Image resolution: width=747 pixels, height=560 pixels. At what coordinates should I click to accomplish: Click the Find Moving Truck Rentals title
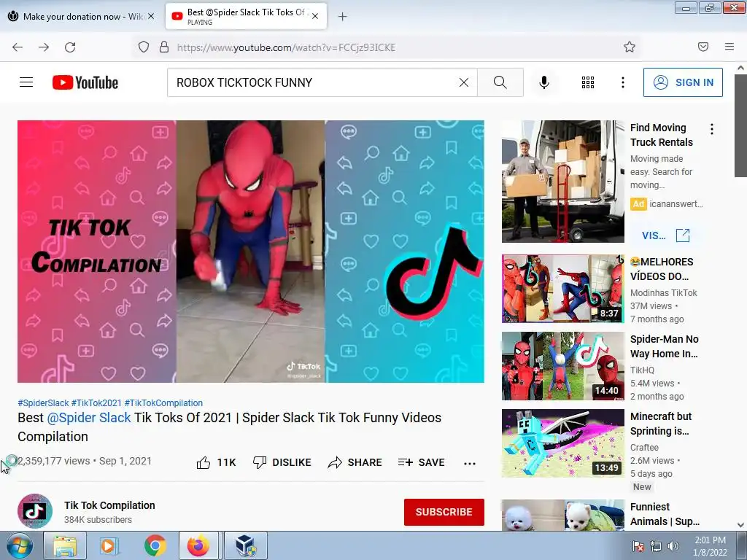(x=661, y=135)
